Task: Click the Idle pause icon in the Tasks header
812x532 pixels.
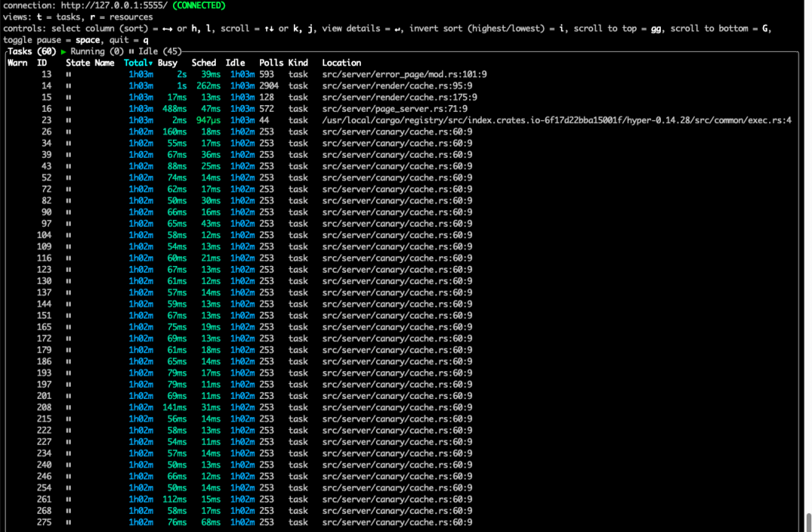Action: [131, 52]
